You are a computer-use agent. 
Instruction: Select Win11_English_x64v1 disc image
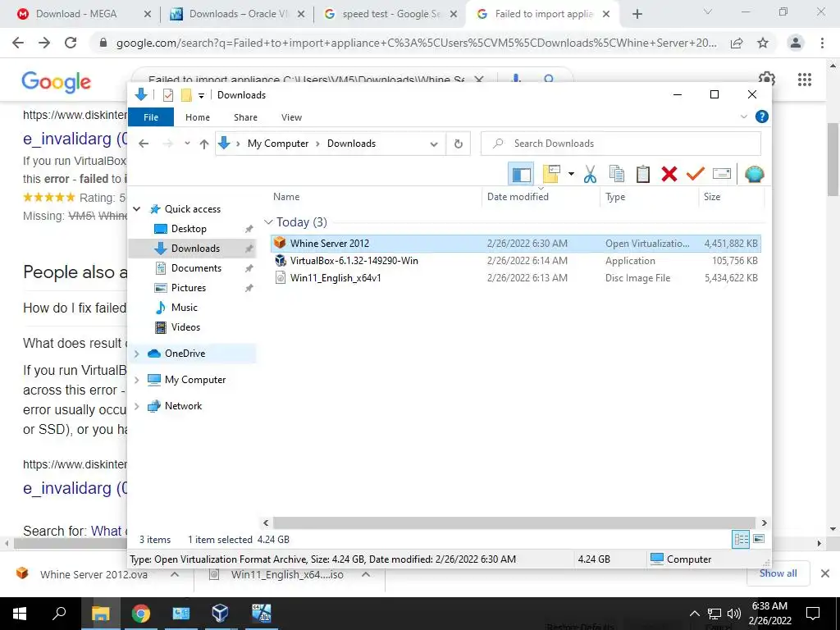point(515,278)
